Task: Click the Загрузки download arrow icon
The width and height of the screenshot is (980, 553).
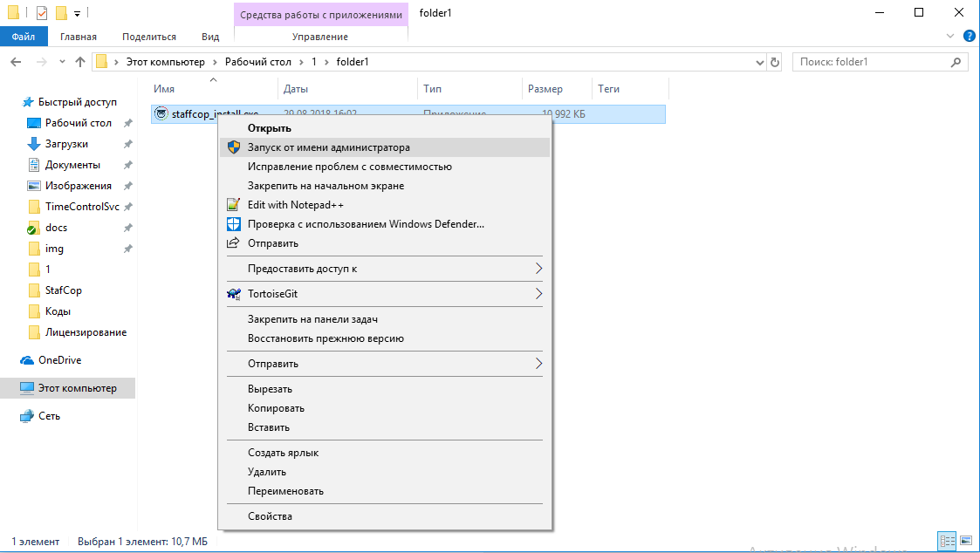Action: click(34, 144)
